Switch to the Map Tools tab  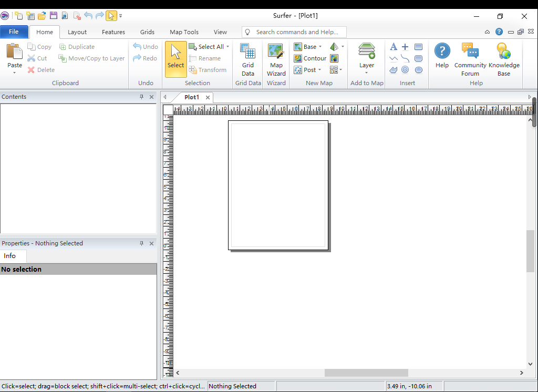coord(184,32)
